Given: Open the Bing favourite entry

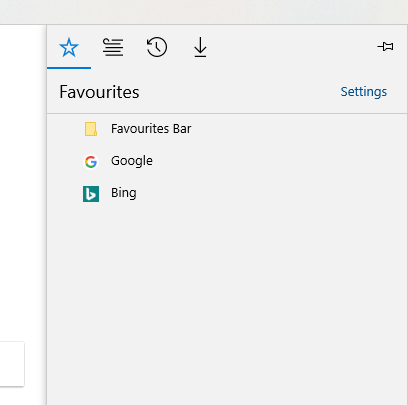Looking at the screenshot, I should click(x=124, y=193).
